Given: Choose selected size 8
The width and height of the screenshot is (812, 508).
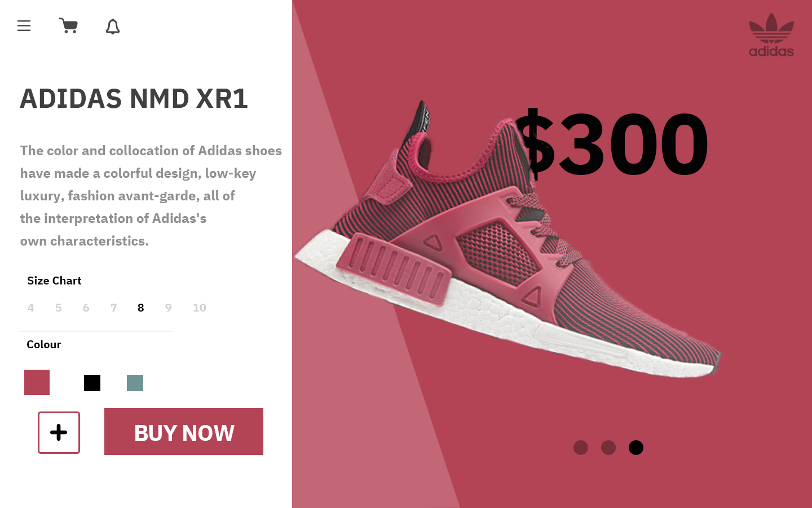Looking at the screenshot, I should click(141, 308).
